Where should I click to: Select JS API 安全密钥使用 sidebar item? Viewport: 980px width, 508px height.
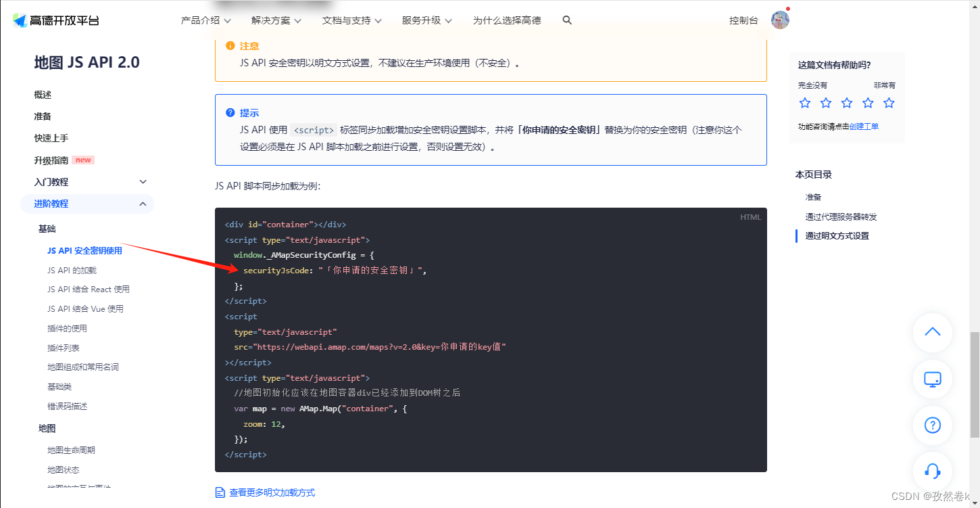click(84, 250)
